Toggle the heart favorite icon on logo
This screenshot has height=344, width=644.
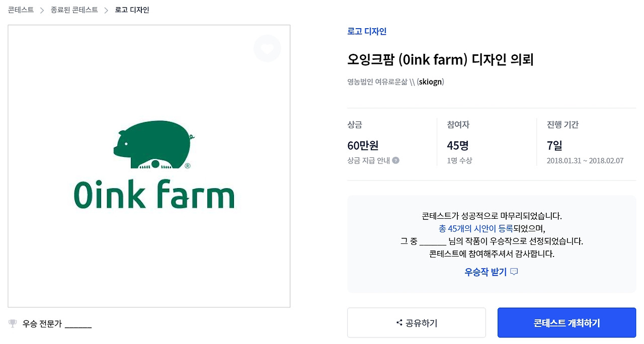267,49
